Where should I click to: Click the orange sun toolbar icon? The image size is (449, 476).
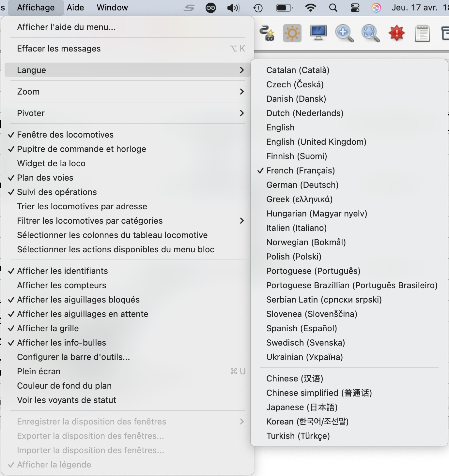pos(292,33)
